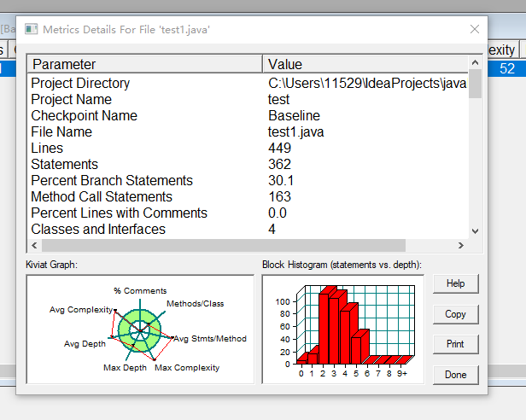Click the horizontal scrollbar right arrow

pyautogui.click(x=461, y=246)
